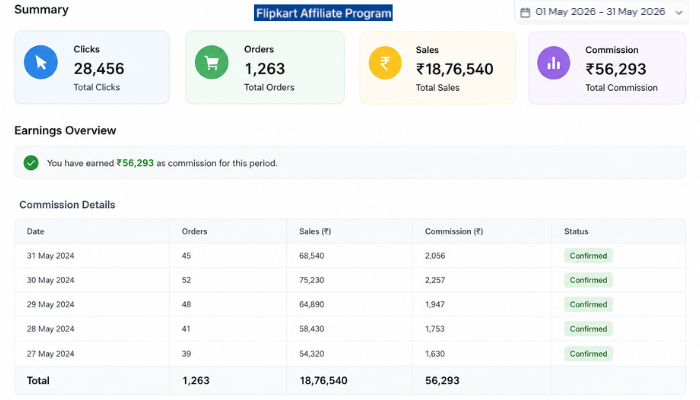This screenshot has width=700, height=400.
Task: Select the 28 May 2024 row date
Action: tap(50, 329)
